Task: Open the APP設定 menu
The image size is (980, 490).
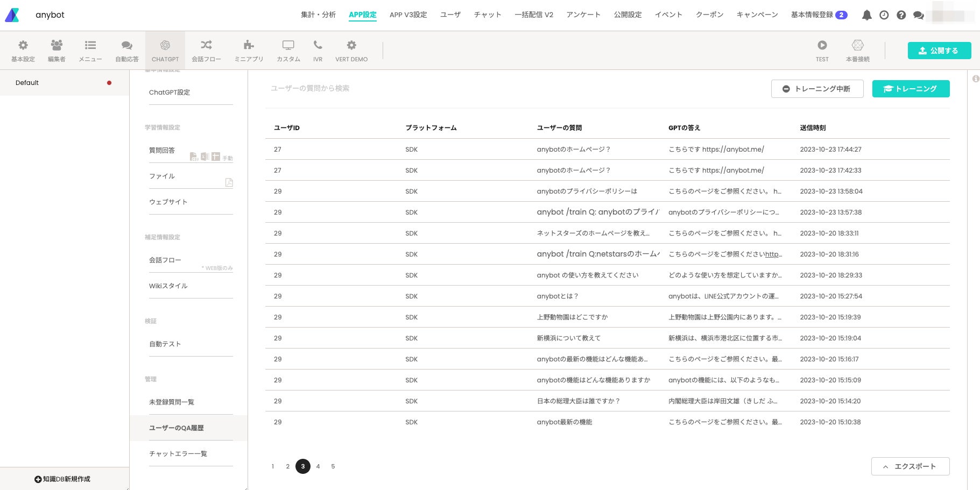Action: coord(363,15)
